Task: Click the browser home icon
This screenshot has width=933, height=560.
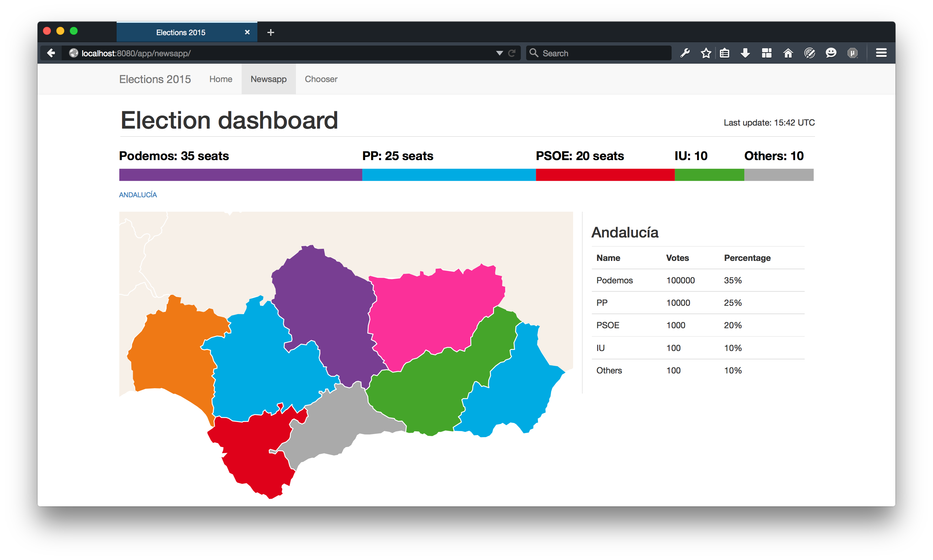Action: click(x=788, y=53)
